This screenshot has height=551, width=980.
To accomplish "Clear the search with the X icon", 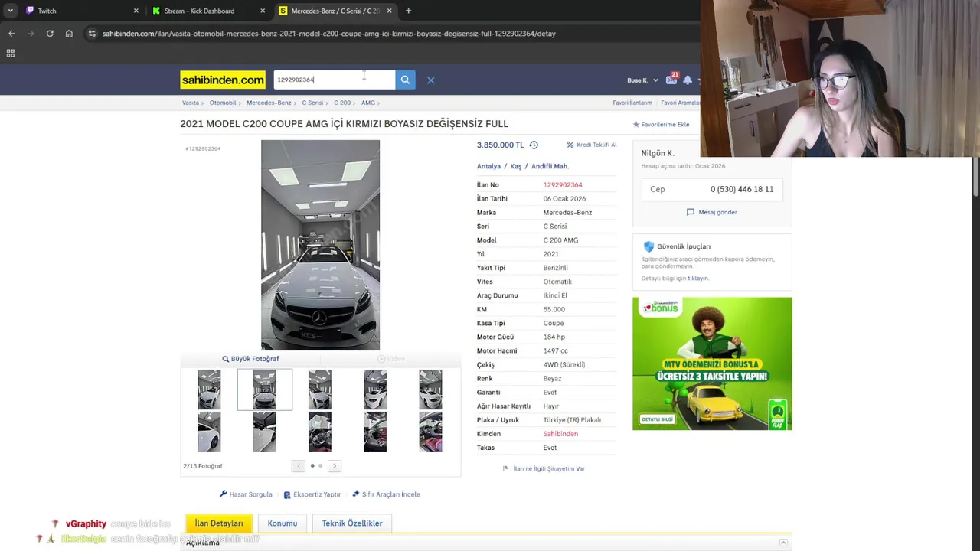I will tap(430, 80).
